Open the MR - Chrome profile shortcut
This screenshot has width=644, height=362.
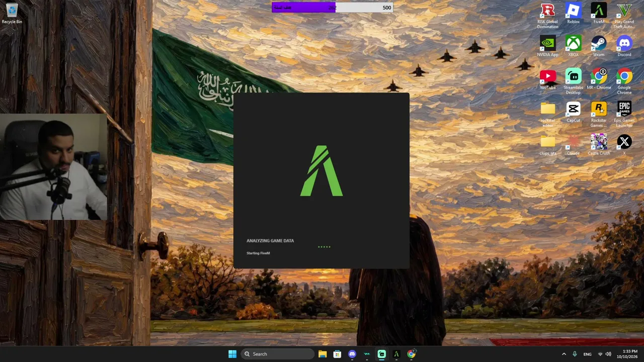pos(599,79)
